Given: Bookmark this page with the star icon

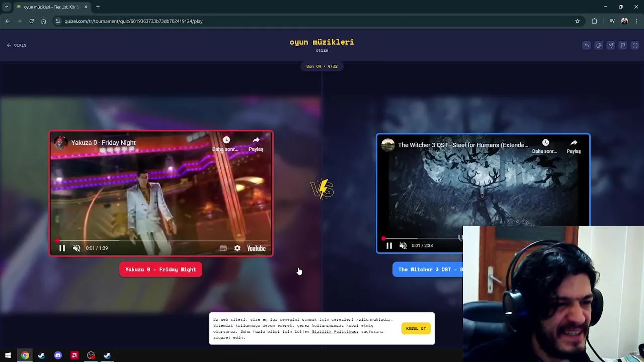Looking at the screenshot, I should pos(578,21).
